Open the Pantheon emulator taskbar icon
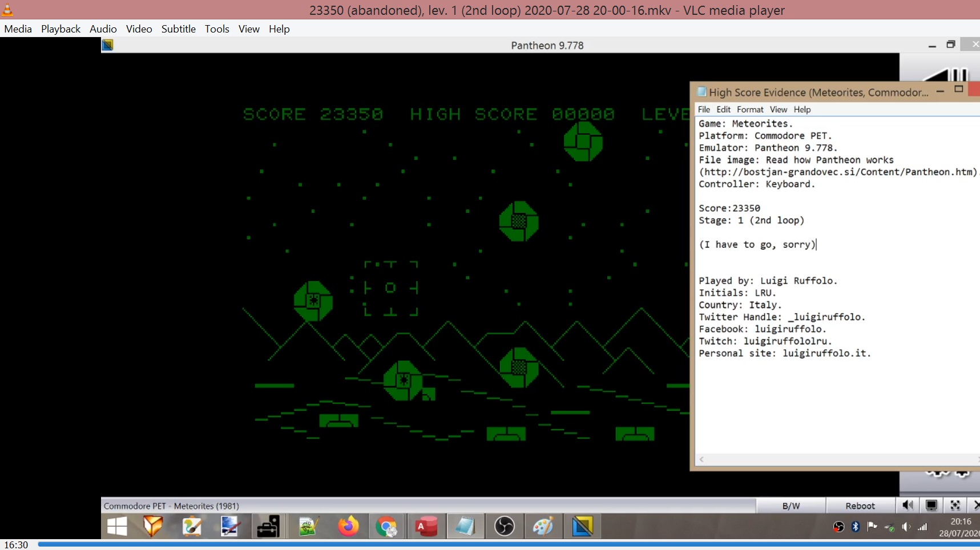This screenshot has height=550, width=980. point(582,526)
